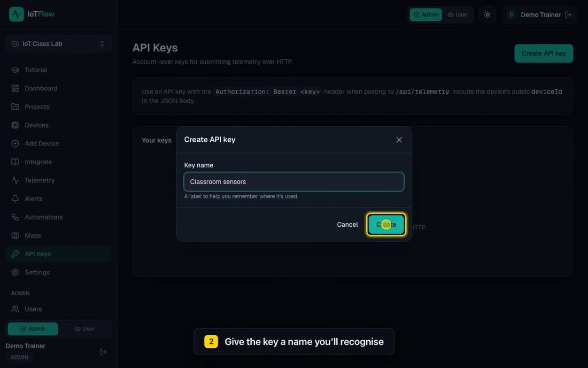Select Add Device in the sidebar

pos(58,143)
